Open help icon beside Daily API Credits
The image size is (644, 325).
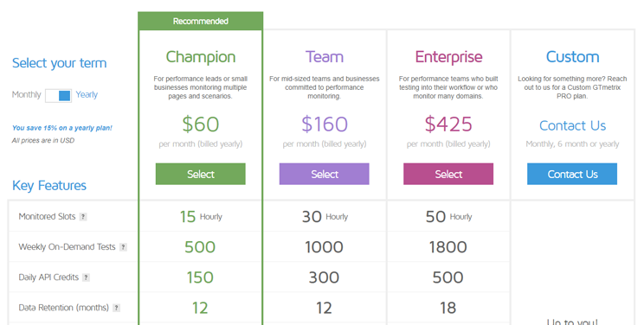(86, 277)
